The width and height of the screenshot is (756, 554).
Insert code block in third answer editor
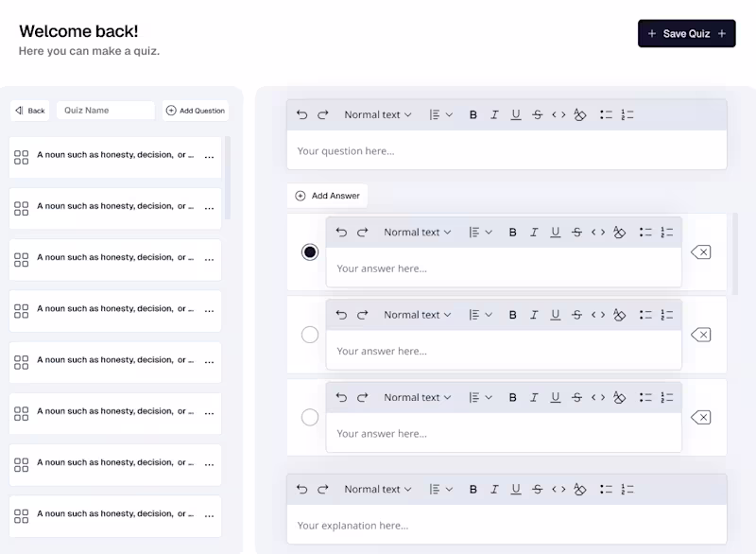pyautogui.click(x=598, y=397)
